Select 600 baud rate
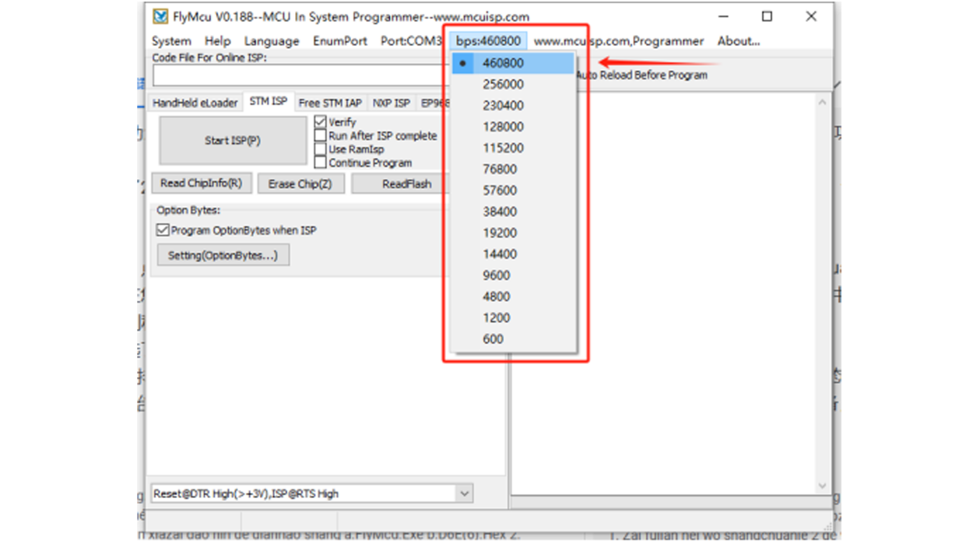This screenshot has height=543, width=980. click(514, 339)
